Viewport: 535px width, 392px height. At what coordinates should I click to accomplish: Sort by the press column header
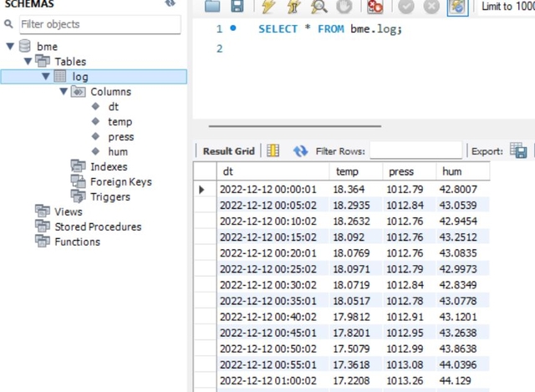pyautogui.click(x=409, y=171)
